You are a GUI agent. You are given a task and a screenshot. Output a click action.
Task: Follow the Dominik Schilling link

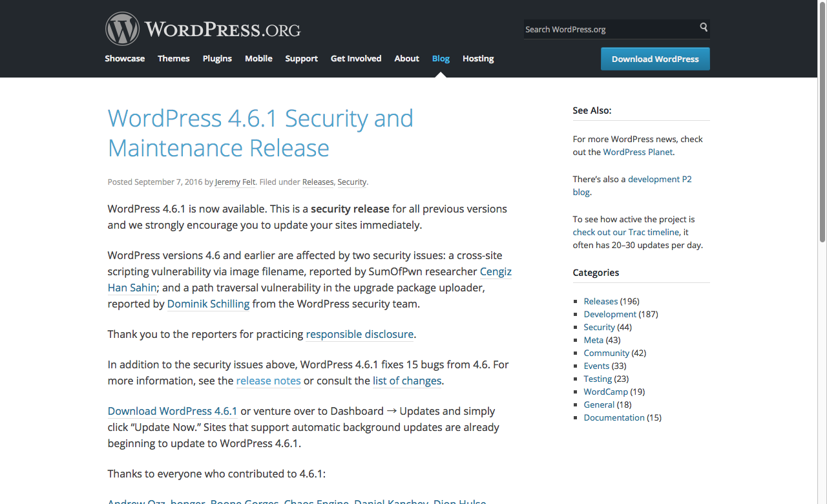[x=208, y=304]
